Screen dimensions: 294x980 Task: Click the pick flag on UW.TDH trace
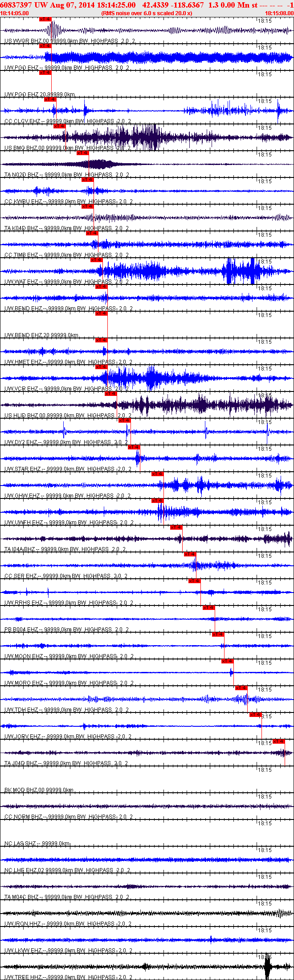pyautogui.click(x=241, y=688)
